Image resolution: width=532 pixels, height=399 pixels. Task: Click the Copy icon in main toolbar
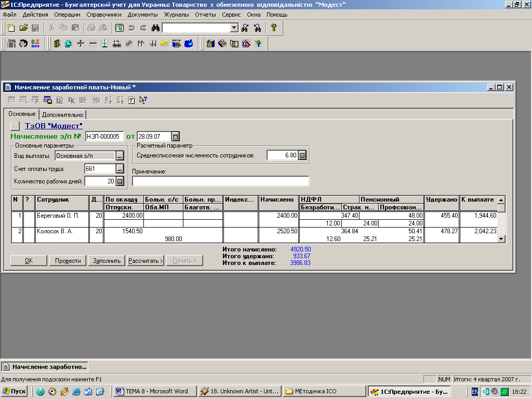click(x=63, y=28)
